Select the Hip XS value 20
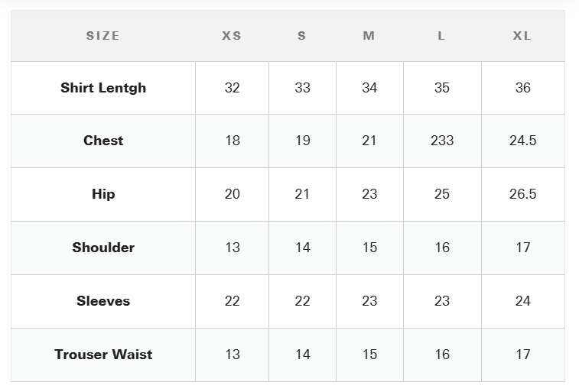579x392 pixels. coord(233,194)
